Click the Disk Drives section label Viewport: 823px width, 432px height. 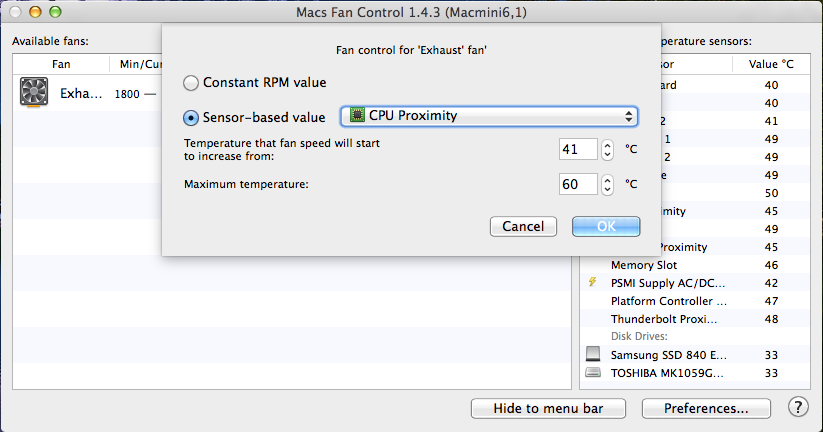(x=639, y=336)
